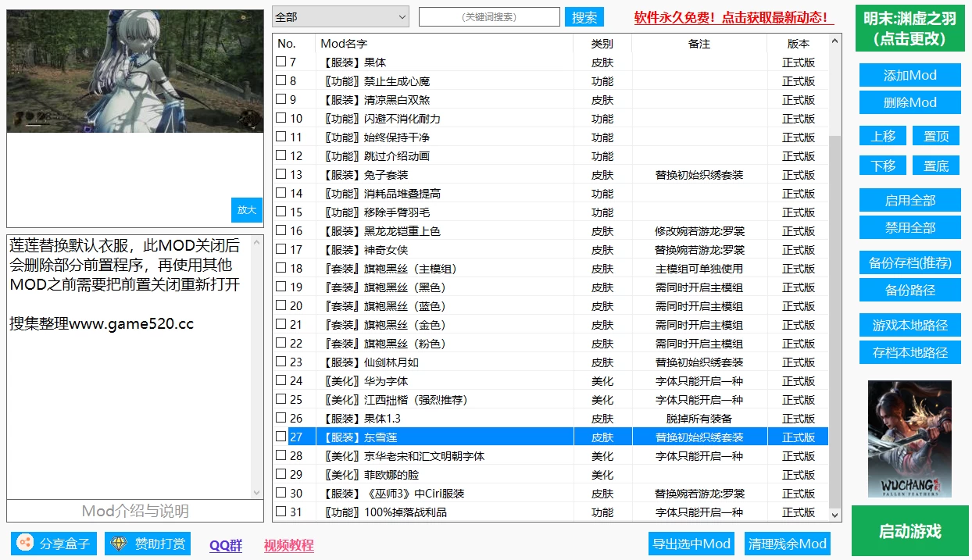Click the Mod介绍与说明 label

[135, 512]
